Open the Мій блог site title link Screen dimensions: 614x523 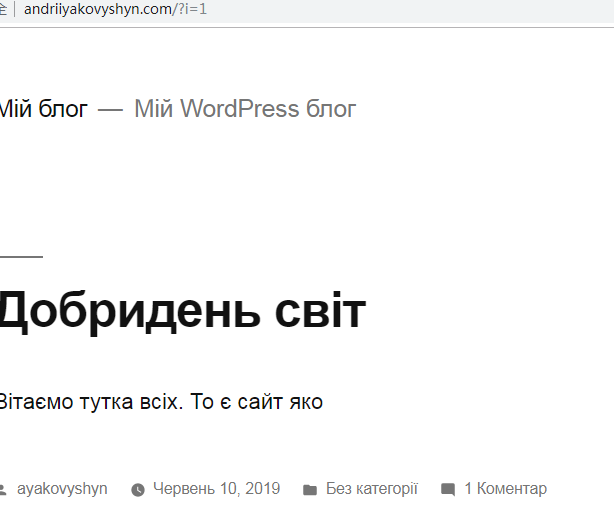click(x=43, y=108)
